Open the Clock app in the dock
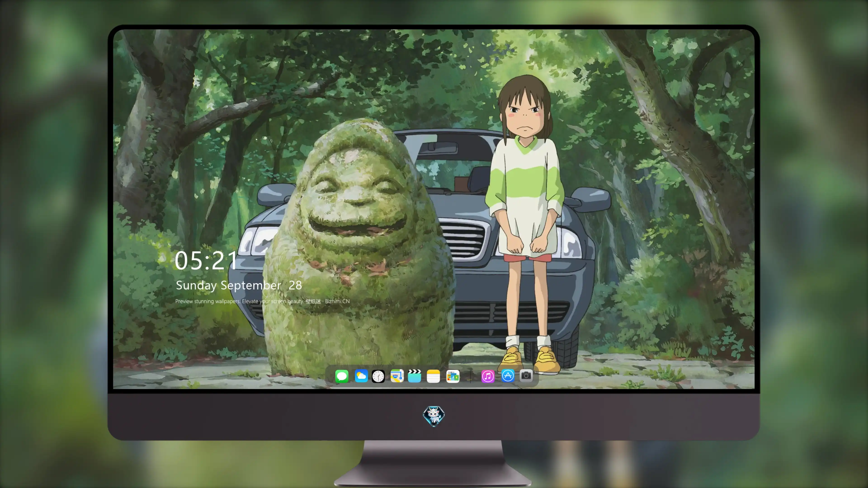The image size is (868, 488). [x=378, y=376]
